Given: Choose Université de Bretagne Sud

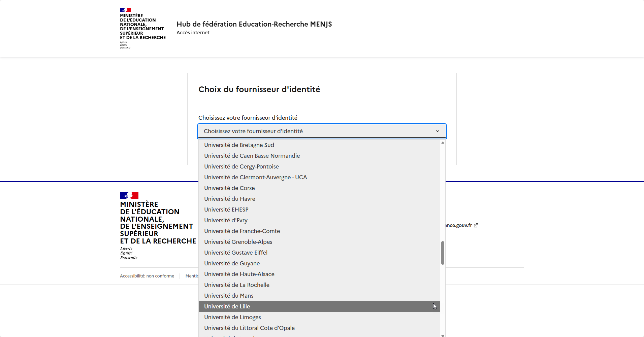Looking at the screenshot, I should coord(319,145).
